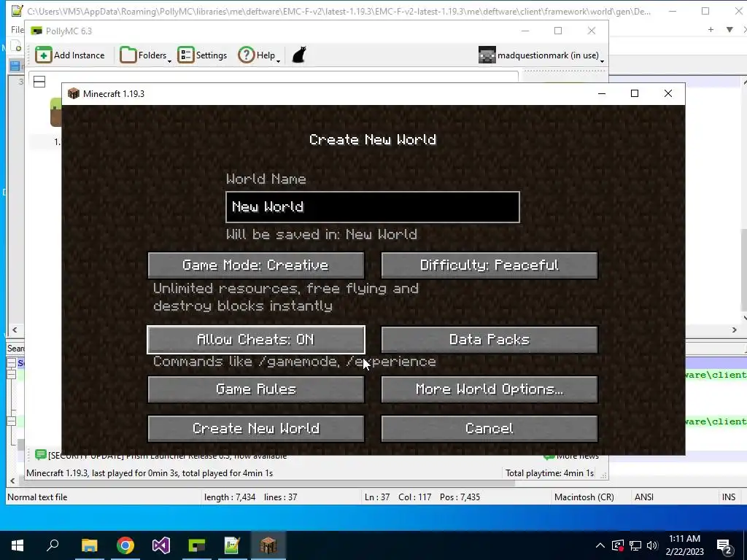The height and width of the screenshot is (560, 747).
Task: Click the Minecraft block icon in title bar
Action: tap(74, 93)
